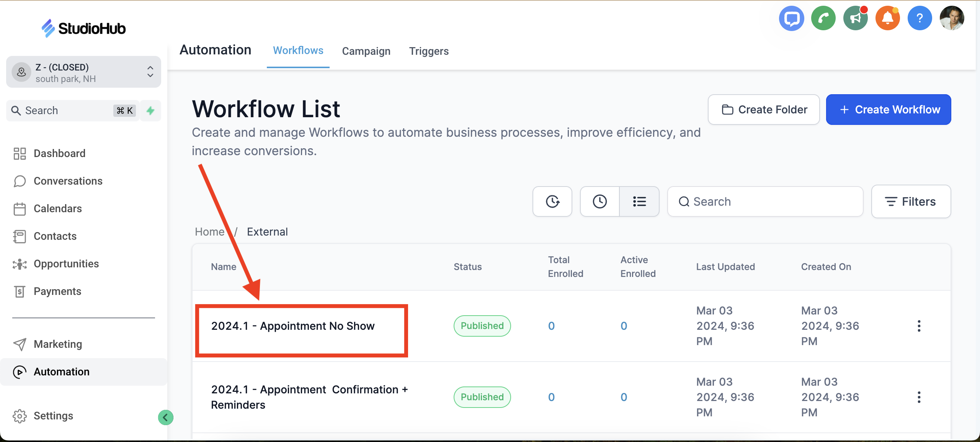The height and width of the screenshot is (442, 980).
Task: Open options menu for Appointment No Show
Action: [919, 326]
